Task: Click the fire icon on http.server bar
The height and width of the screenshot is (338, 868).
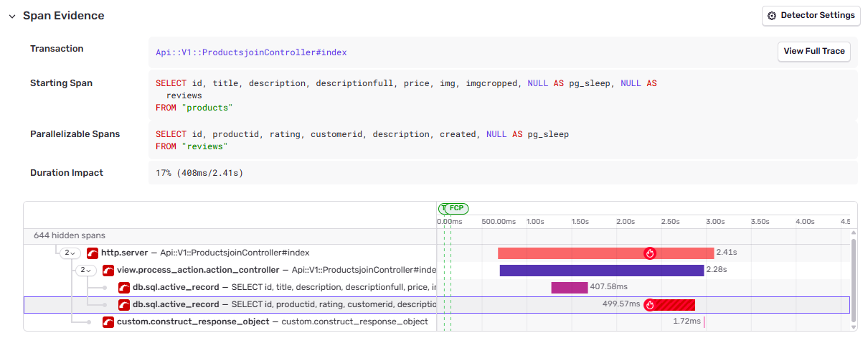Action: pyautogui.click(x=650, y=253)
